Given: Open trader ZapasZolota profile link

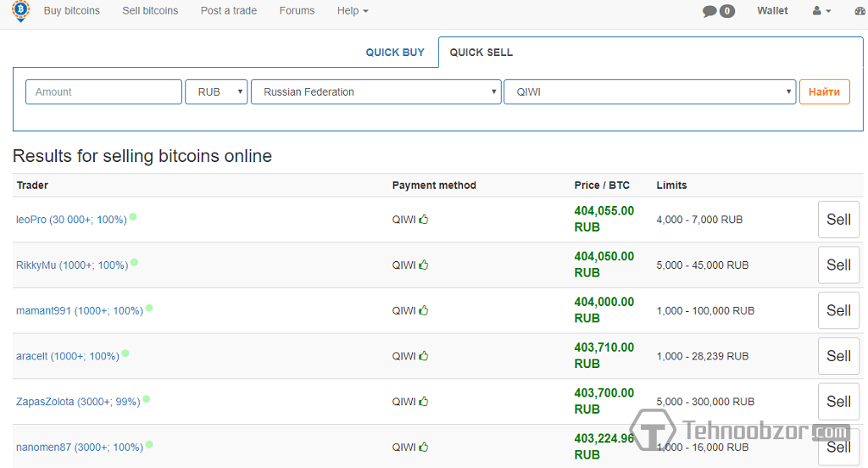Looking at the screenshot, I should (x=78, y=401).
